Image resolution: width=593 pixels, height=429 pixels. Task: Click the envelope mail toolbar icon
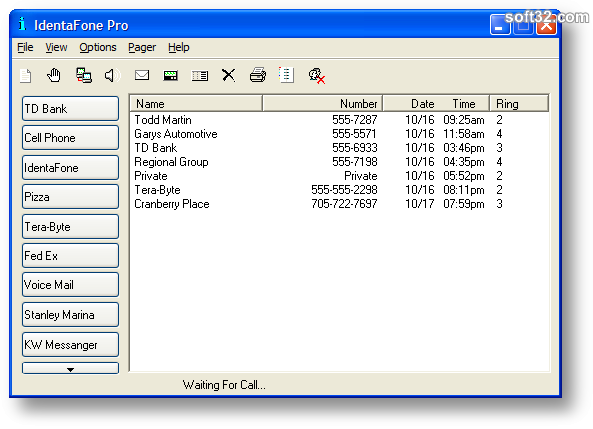tap(142, 75)
